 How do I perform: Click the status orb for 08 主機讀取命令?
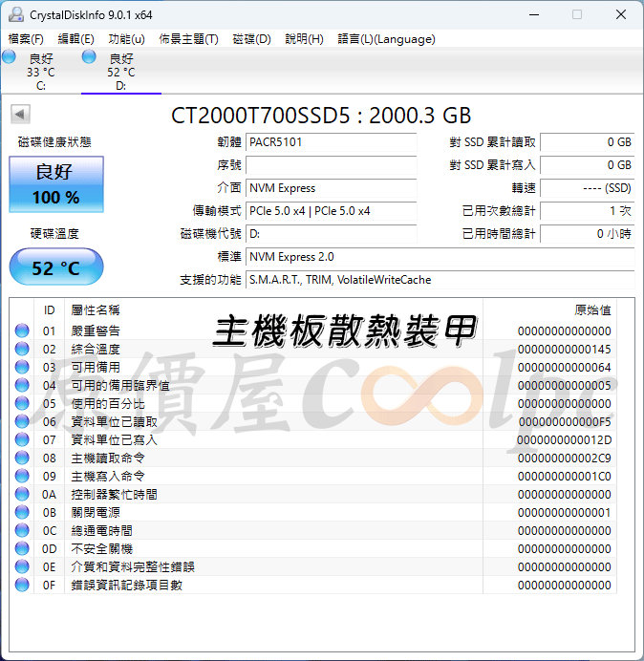pyautogui.click(x=22, y=458)
